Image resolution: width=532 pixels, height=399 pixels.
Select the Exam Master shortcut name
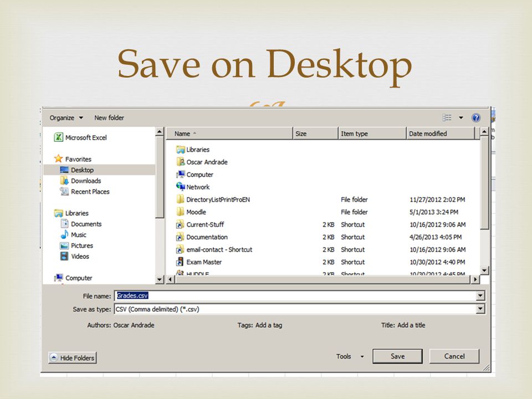pos(204,262)
